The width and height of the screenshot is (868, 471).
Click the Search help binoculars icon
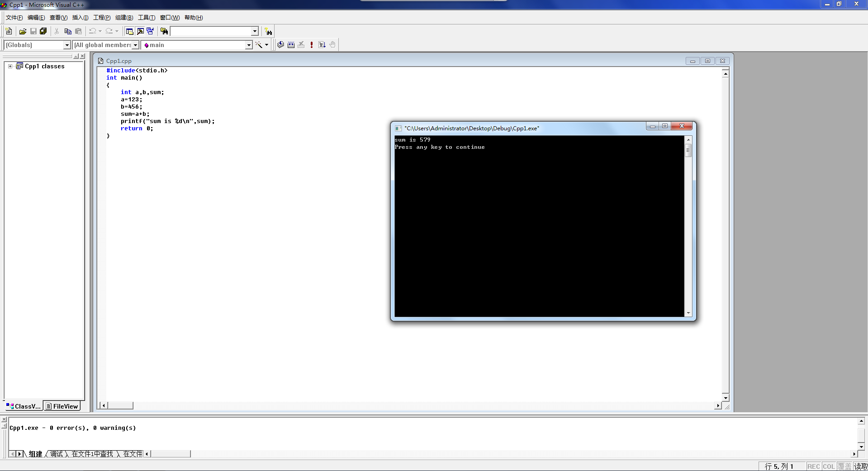tap(269, 31)
